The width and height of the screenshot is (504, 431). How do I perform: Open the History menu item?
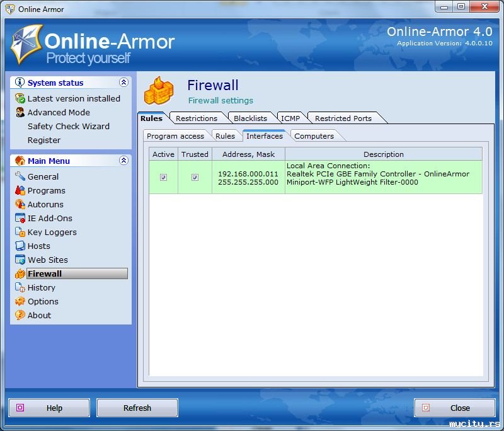42,287
